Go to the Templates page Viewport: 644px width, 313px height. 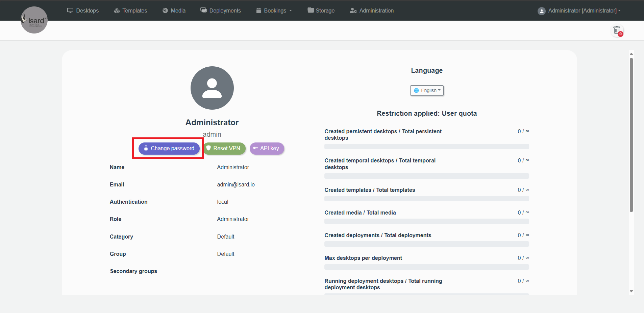(130, 10)
